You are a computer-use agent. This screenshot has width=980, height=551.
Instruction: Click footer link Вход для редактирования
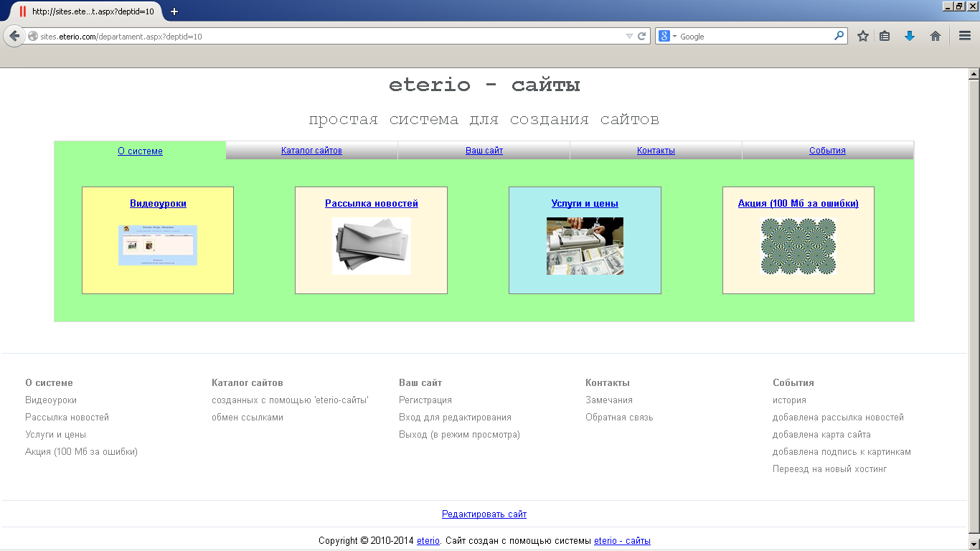(x=455, y=418)
